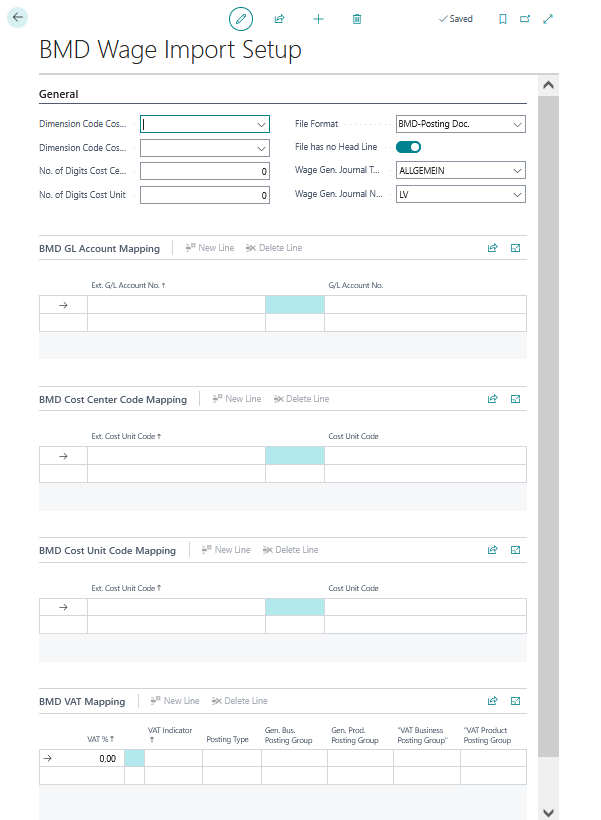Viewport: 601px width, 820px height.
Task: Click BMD VAT Mapping section title
Action: (x=82, y=701)
